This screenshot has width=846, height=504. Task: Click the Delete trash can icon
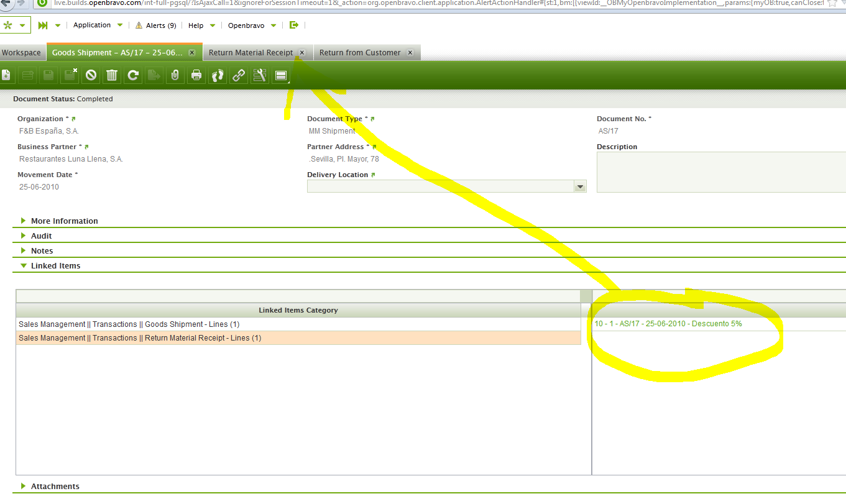point(112,75)
